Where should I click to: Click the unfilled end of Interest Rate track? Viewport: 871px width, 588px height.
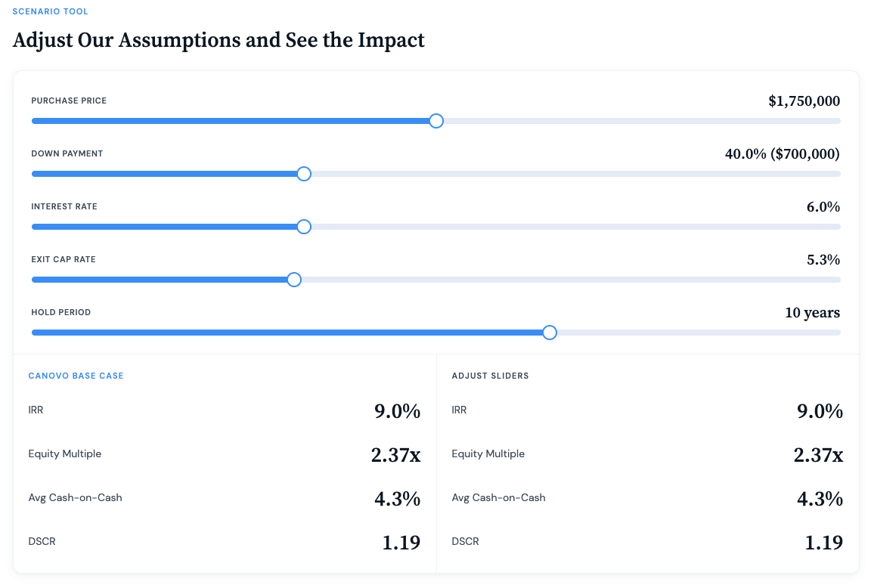[x=832, y=227]
